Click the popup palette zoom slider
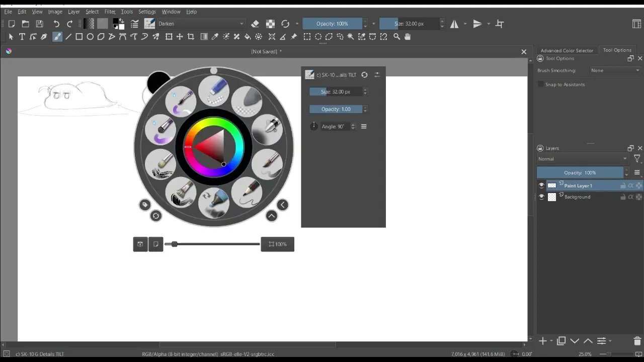Image resolution: width=644 pixels, height=362 pixels. [x=212, y=244]
